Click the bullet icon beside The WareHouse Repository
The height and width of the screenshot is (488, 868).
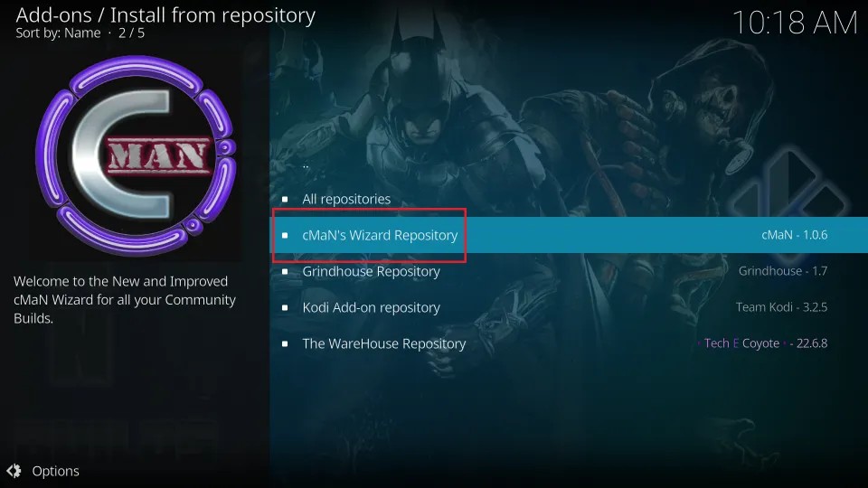pyautogui.click(x=285, y=343)
